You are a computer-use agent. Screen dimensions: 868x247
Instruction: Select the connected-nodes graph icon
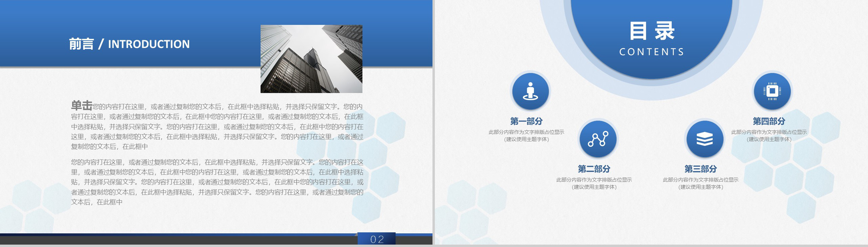pyautogui.click(x=598, y=139)
